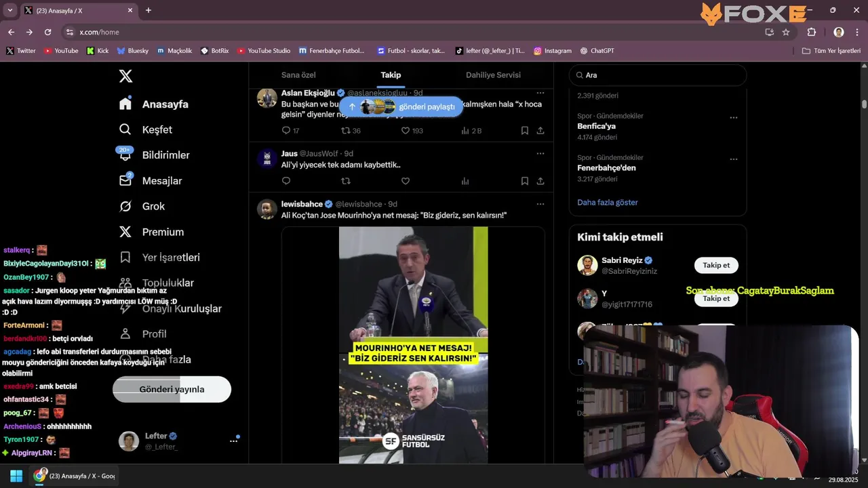Open options for Benfica'ya trend

(733, 117)
